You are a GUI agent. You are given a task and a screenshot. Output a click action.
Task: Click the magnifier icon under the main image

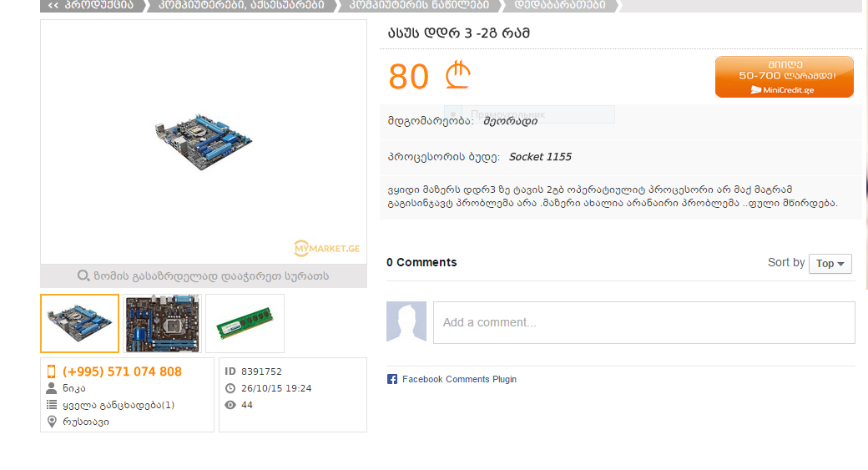[x=83, y=275]
